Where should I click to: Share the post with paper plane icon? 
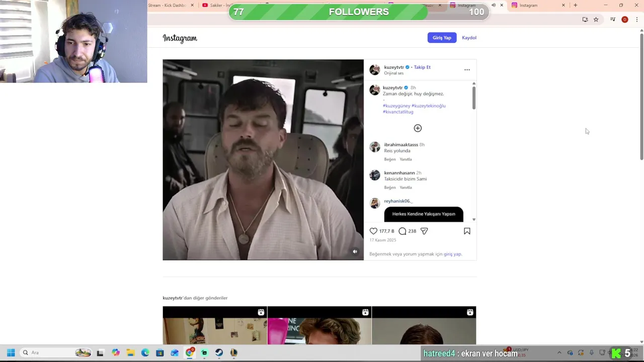click(424, 231)
